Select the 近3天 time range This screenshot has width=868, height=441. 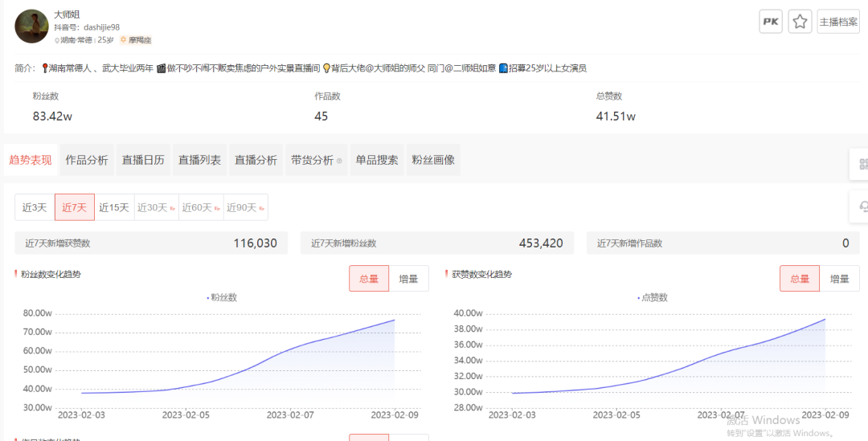(x=35, y=207)
